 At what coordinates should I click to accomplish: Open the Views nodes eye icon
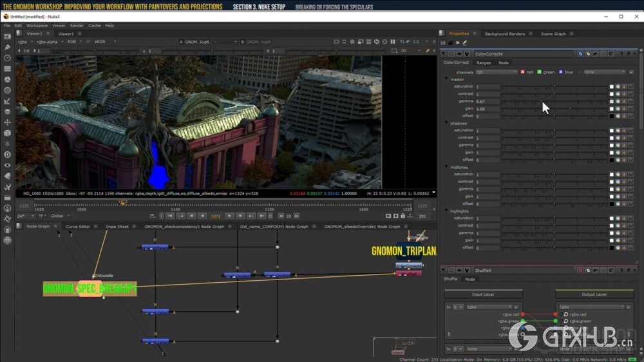coord(7,165)
